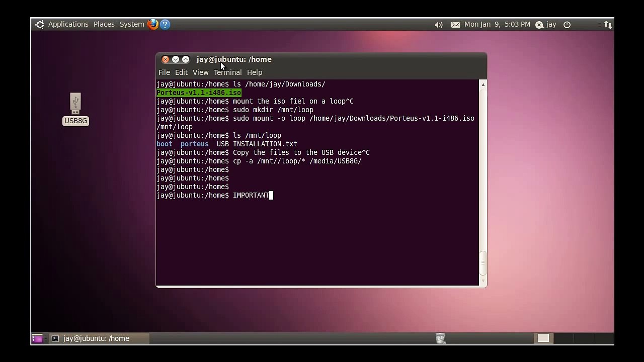Open the jay user menu
This screenshot has height=362, width=644.
point(551,24)
